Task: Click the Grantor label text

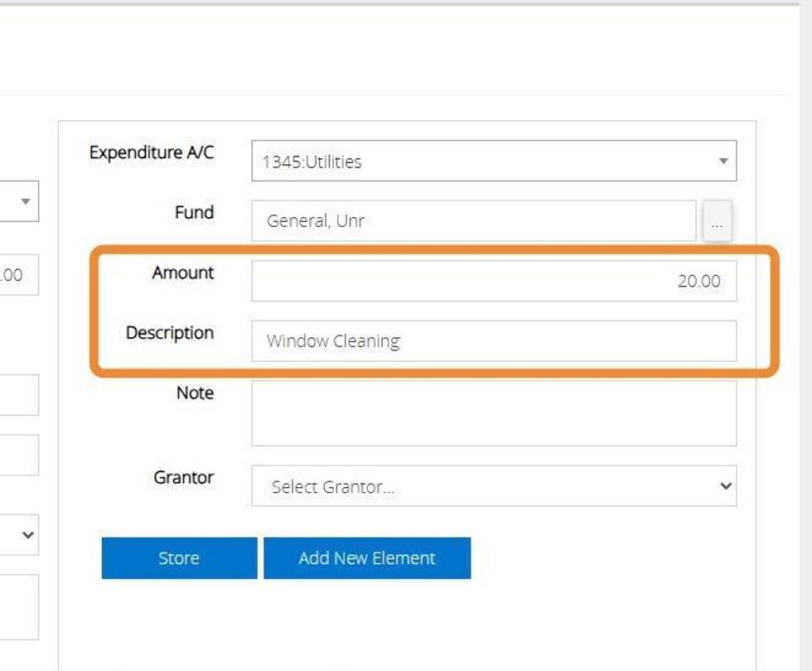Action: [x=183, y=477]
